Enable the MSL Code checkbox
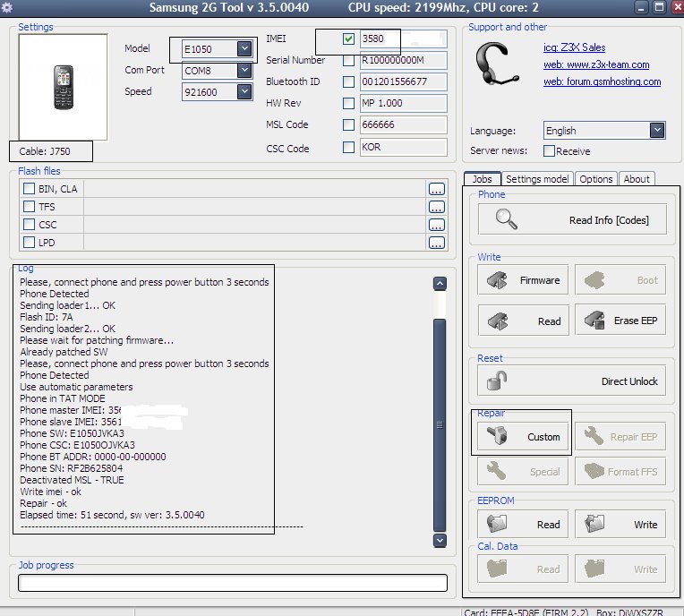684x616 pixels. [x=348, y=124]
